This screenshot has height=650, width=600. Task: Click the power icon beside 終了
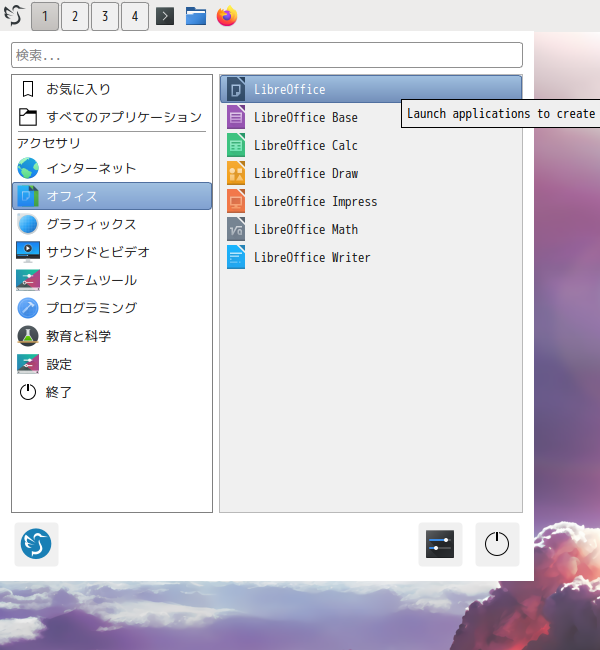point(28,392)
